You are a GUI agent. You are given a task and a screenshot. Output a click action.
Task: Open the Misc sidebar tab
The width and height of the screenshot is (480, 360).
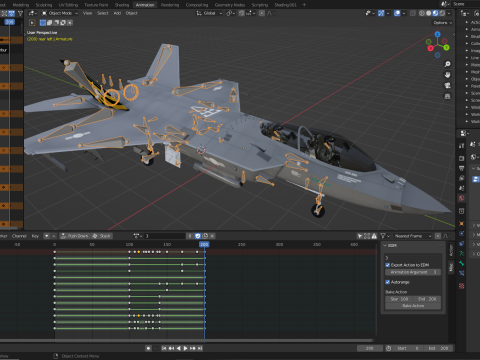click(x=451, y=267)
